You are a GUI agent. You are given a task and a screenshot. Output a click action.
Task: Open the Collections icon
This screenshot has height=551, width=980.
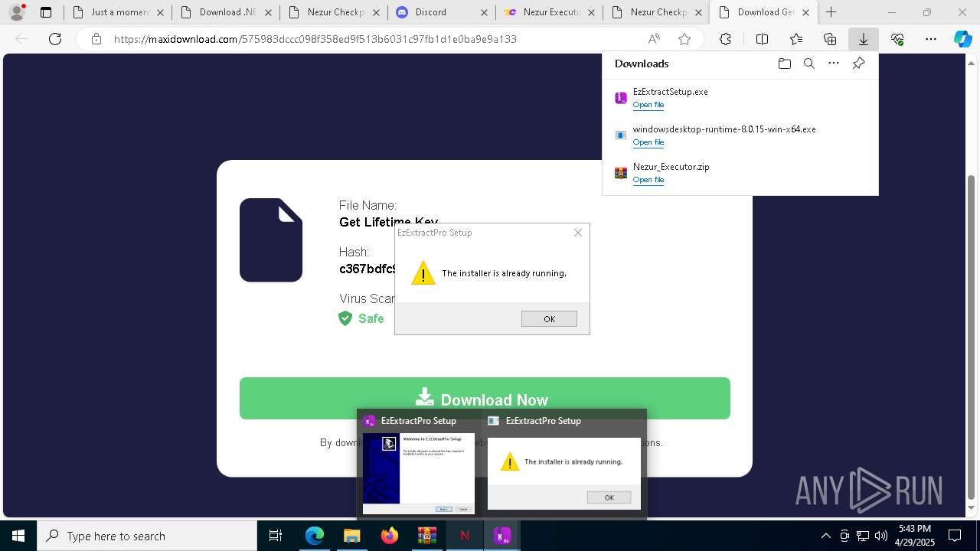(830, 39)
